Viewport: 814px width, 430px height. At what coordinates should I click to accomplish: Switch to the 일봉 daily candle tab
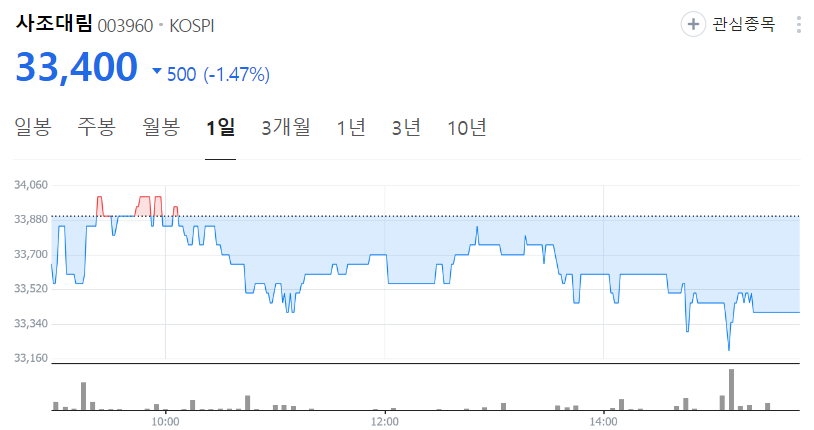tap(33, 127)
